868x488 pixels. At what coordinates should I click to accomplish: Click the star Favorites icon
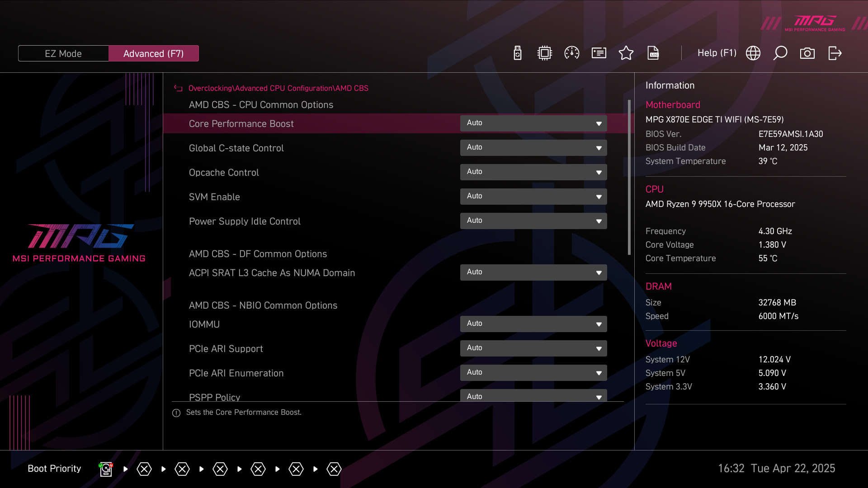[x=626, y=53]
